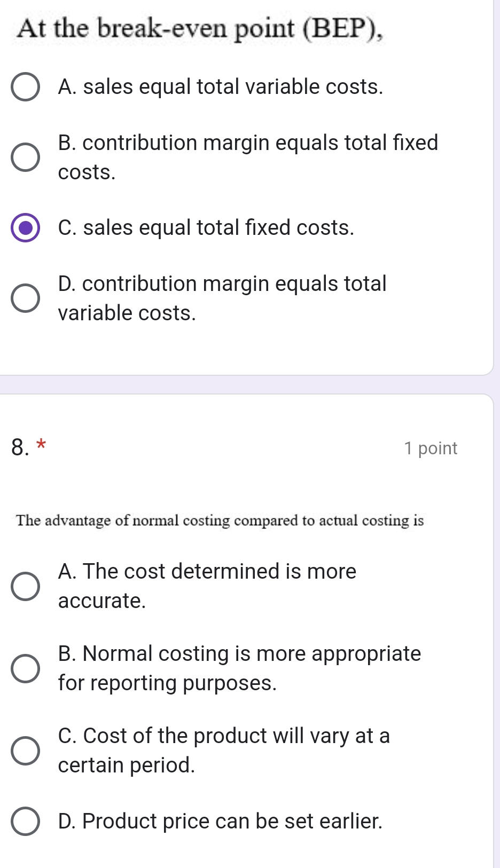Viewport: 500px width, 868px height.
Task: Select radio B normal costing appropriate for reporting
Action: (x=25, y=668)
